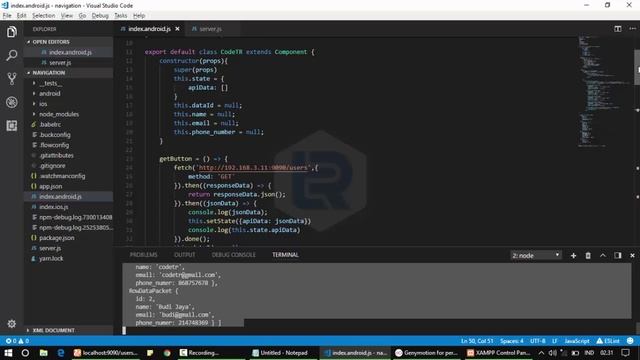The width and height of the screenshot is (640, 360).
Task: Open the Windows notification center
Action: click(x=626, y=353)
